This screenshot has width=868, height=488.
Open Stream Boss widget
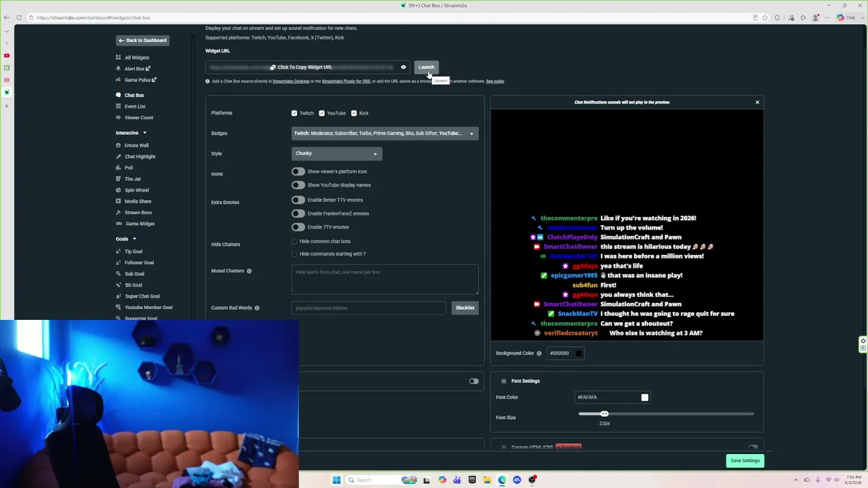[x=138, y=213]
